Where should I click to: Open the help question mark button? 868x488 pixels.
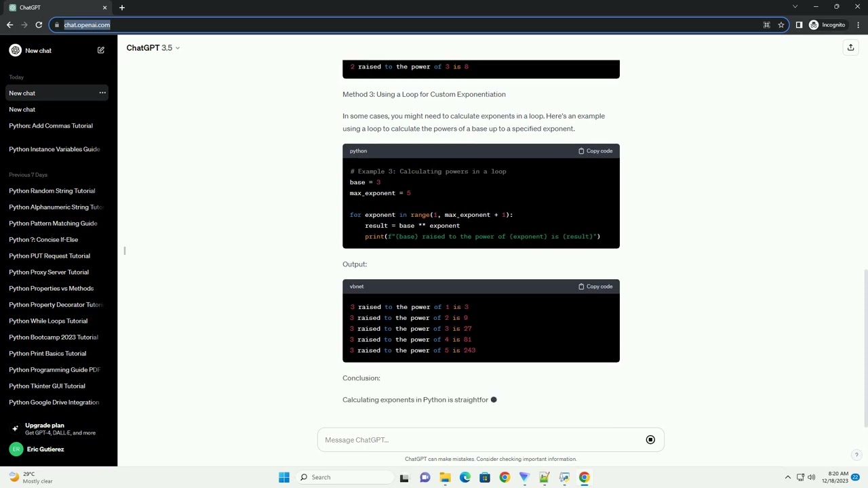click(856, 455)
